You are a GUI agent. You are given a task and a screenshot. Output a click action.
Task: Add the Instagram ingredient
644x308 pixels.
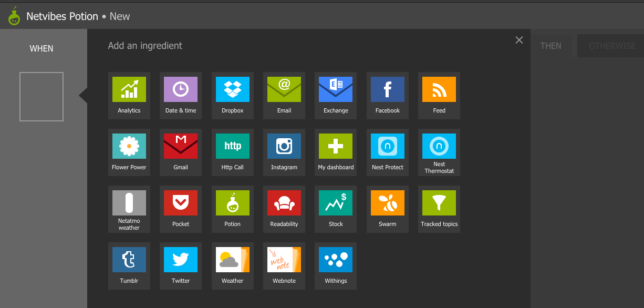[x=284, y=152]
